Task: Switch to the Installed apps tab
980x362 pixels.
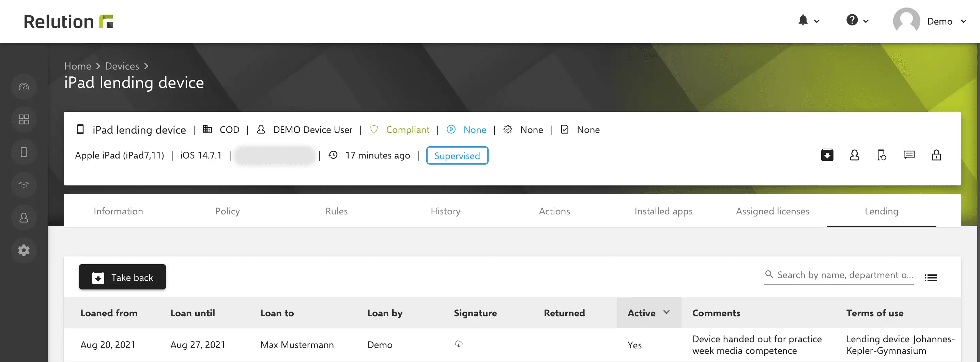Action: (663, 211)
